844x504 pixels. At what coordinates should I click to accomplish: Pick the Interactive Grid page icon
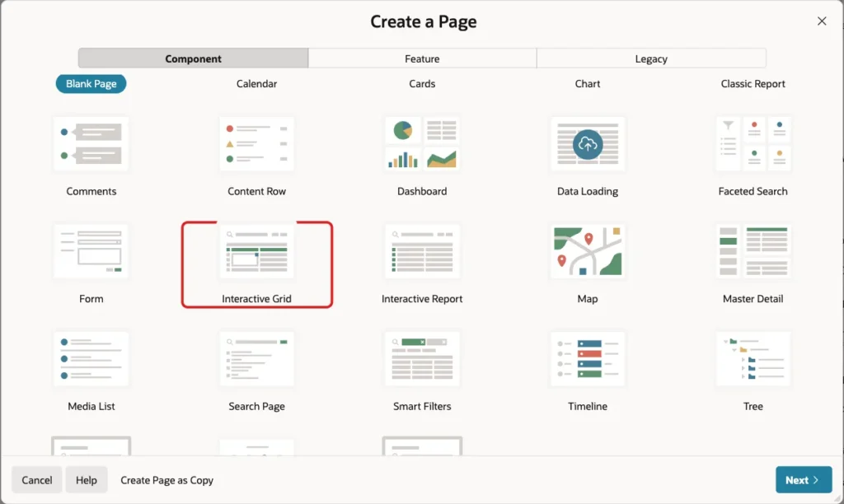coord(257,252)
